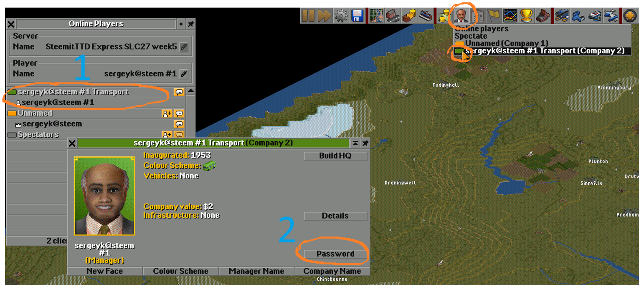The image size is (644, 289).
Task: Open the story book toolbar icon
Action: click(x=477, y=16)
